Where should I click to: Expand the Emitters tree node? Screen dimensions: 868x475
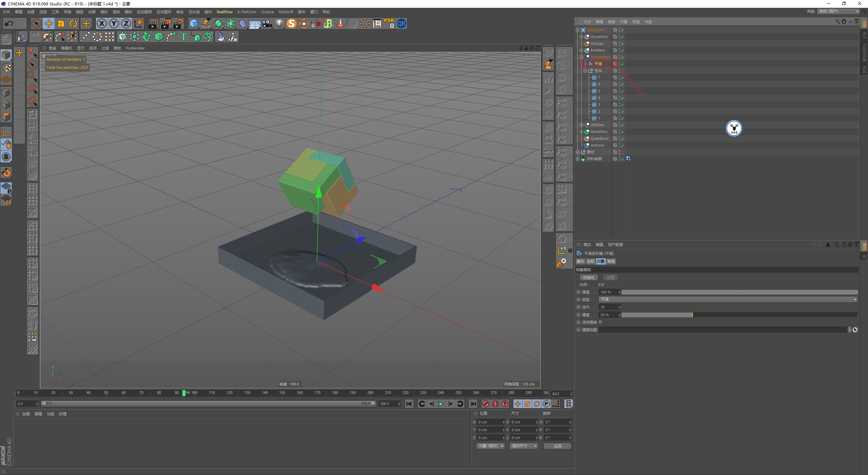coord(581,50)
